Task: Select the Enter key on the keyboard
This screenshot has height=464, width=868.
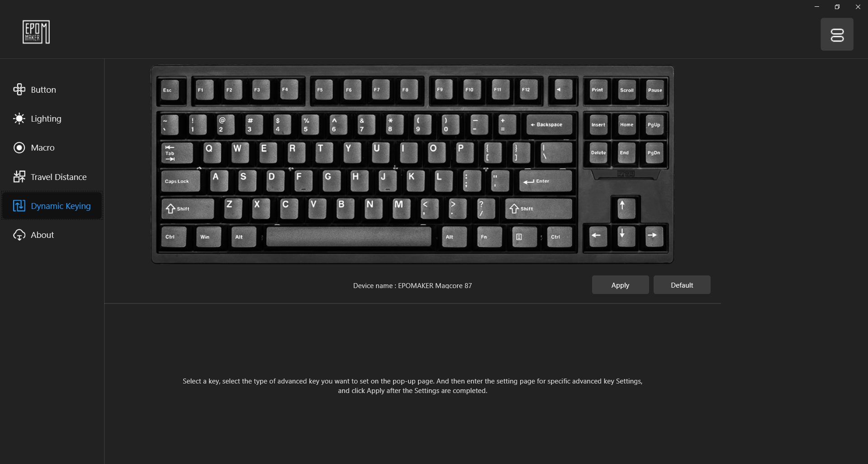Action: (x=545, y=181)
